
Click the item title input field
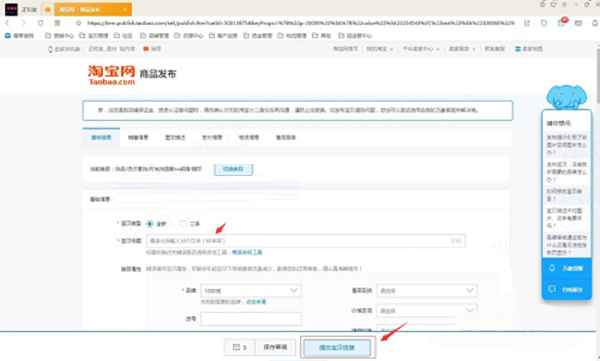[x=306, y=241]
